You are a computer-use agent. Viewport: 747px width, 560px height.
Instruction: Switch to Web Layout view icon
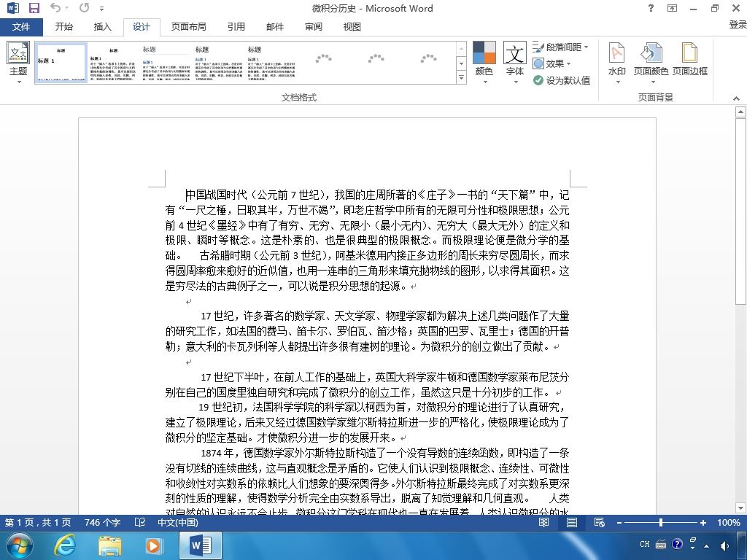tap(600, 522)
